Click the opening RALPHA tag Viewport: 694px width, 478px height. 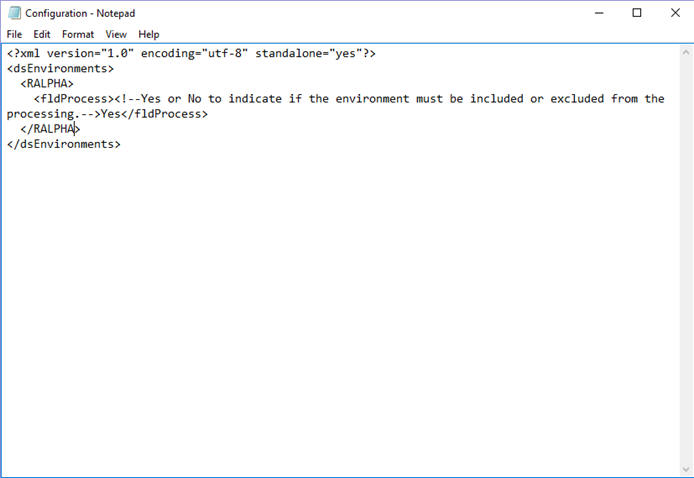click(47, 84)
